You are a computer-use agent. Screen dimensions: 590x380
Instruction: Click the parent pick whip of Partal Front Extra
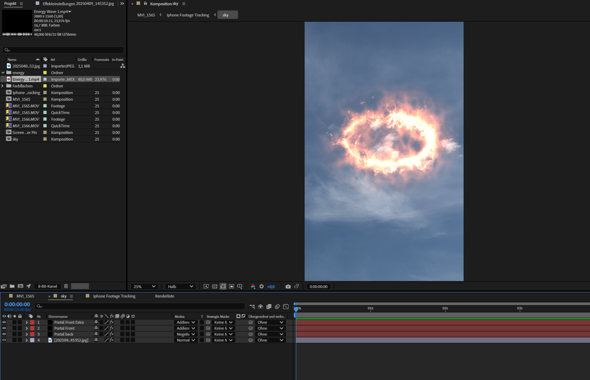(251, 322)
